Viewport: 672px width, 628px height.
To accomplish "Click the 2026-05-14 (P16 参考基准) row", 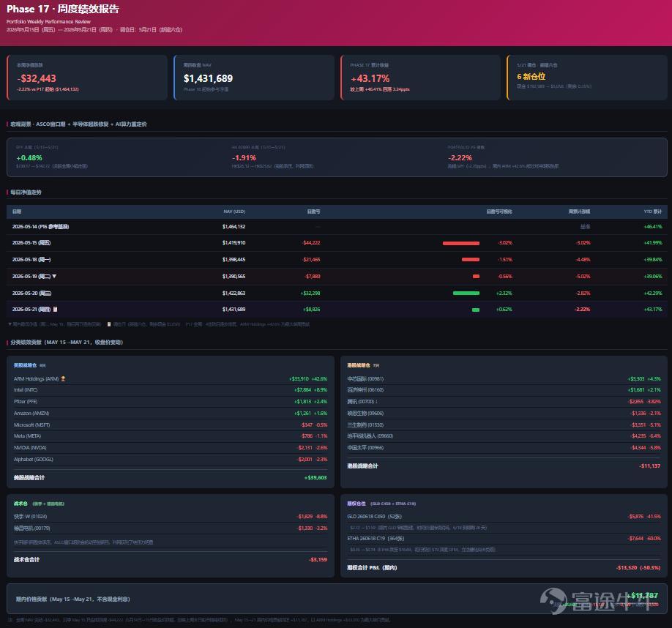I will (x=337, y=227).
